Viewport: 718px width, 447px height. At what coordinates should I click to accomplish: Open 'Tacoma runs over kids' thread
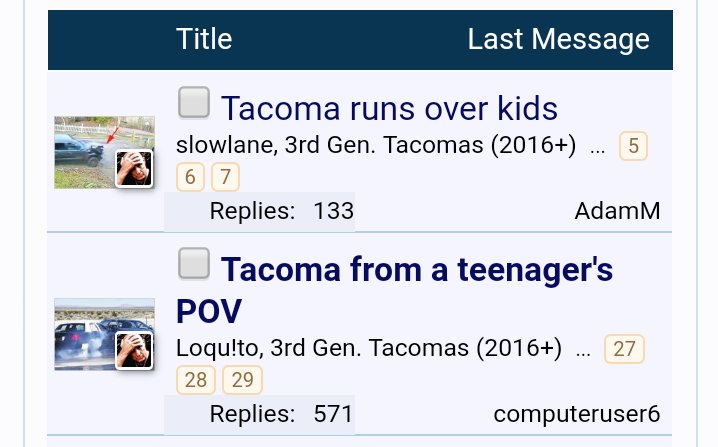tap(389, 109)
